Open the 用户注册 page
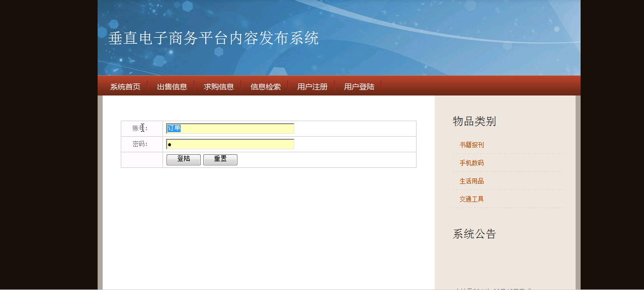The width and height of the screenshot is (644, 290). click(x=312, y=87)
